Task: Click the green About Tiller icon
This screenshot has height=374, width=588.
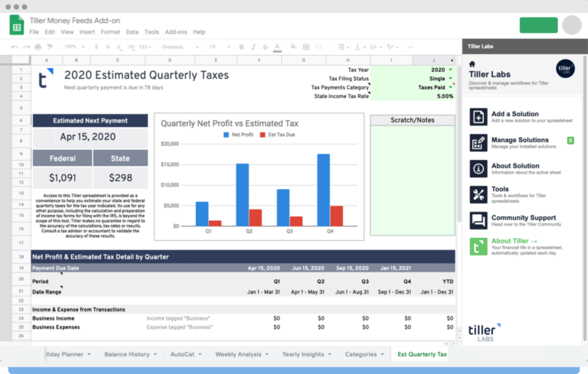Action: point(479,246)
